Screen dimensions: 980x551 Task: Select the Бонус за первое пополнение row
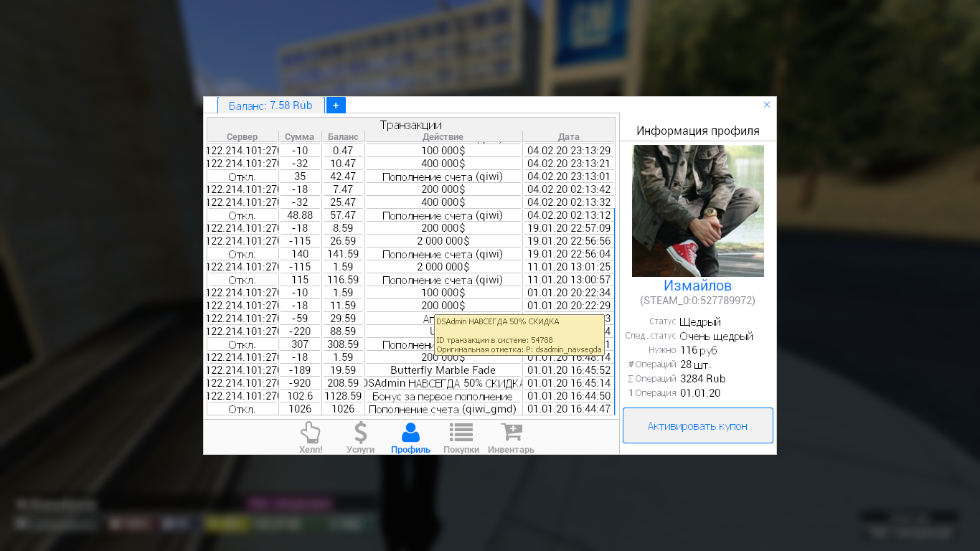[443, 396]
